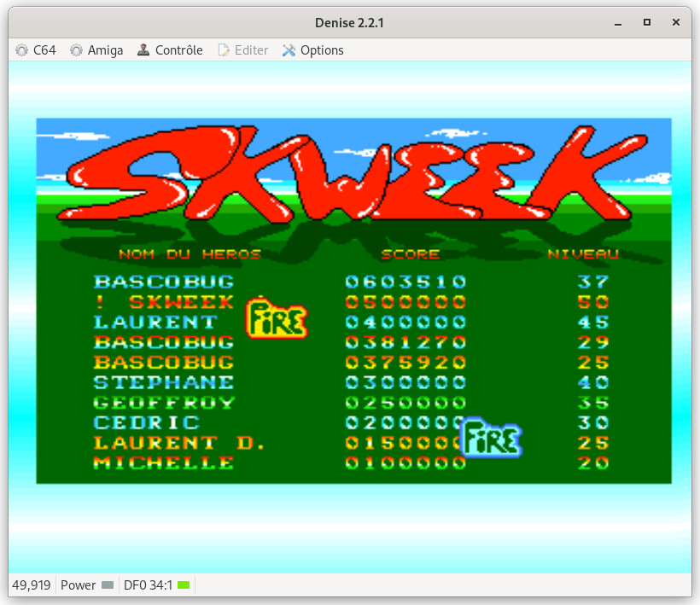The height and width of the screenshot is (605, 700).
Task: Select the CEDRIC hero name
Action: tap(147, 422)
